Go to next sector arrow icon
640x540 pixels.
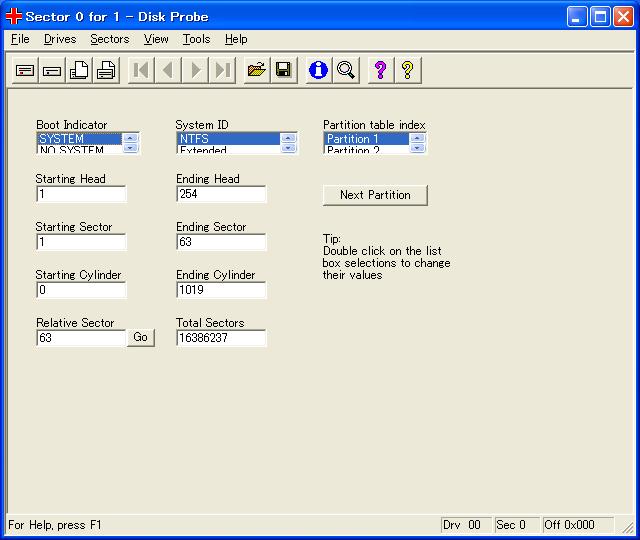coord(196,70)
